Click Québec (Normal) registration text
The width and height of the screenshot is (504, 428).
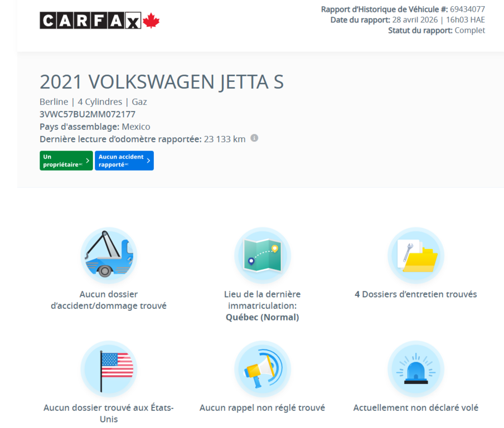(x=262, y=318)
